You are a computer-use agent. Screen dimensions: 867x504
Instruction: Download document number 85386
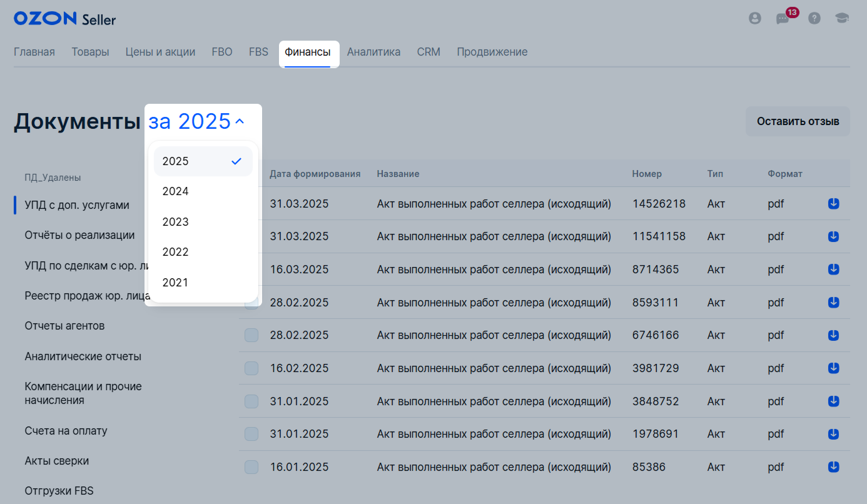click(833, 466)
